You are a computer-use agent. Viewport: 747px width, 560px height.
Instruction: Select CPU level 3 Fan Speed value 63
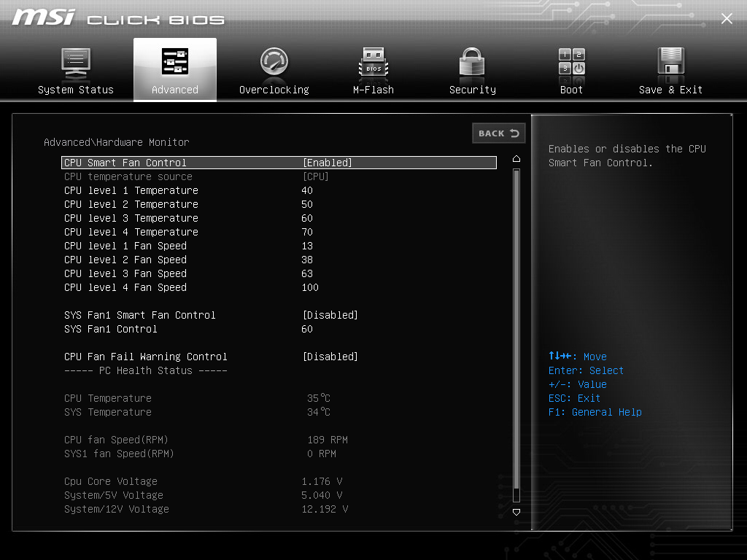coord(307,273)
